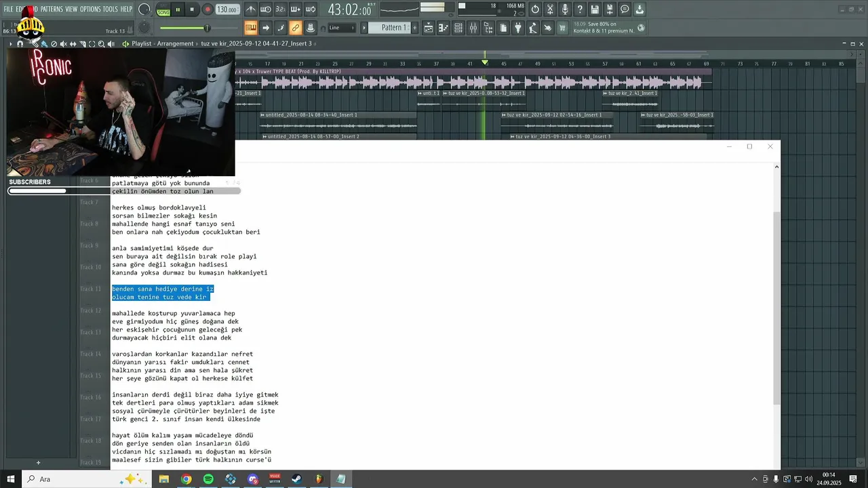Toggle overdub blend recording icon

pos(296,9)
